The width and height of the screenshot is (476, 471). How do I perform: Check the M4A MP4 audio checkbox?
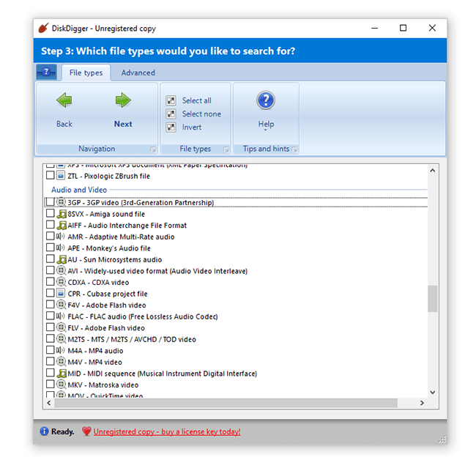tap(51, 350)
